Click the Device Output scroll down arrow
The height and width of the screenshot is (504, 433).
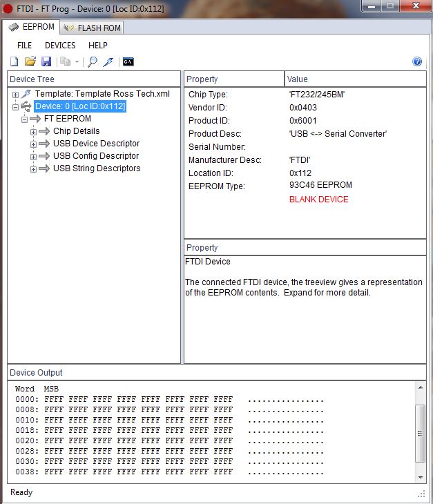[x=421, y=478]
